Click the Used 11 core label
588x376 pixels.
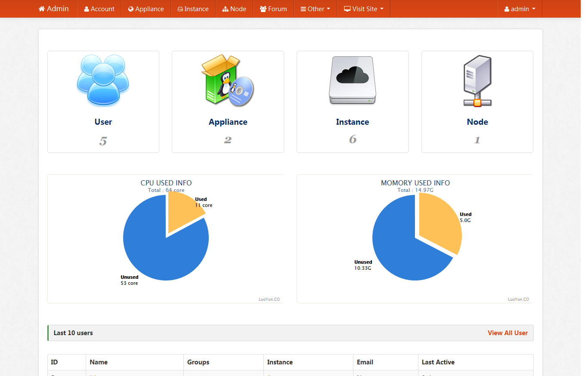pos(204,202)
